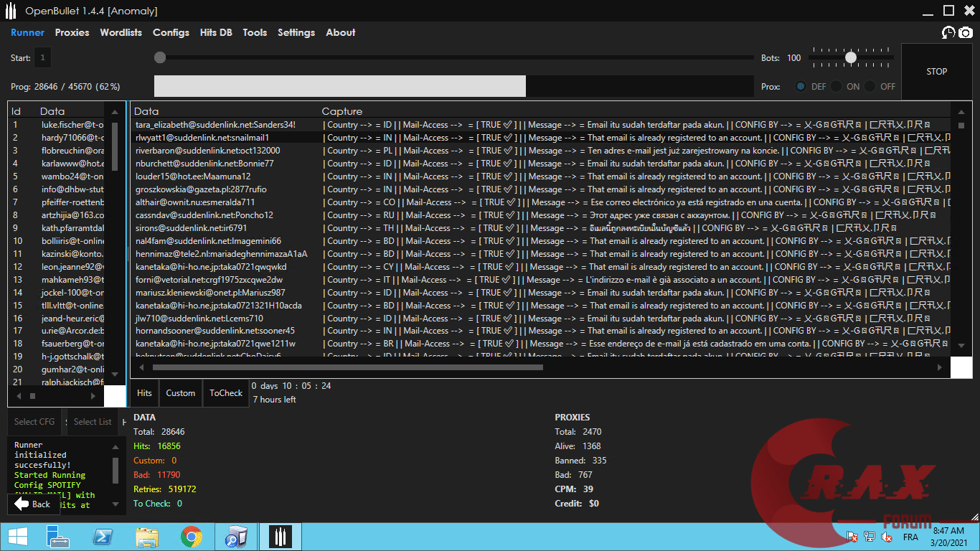Open Server Manager from the taskbar
This screenshot has height=551, width=980.
[x=57, y=537]
